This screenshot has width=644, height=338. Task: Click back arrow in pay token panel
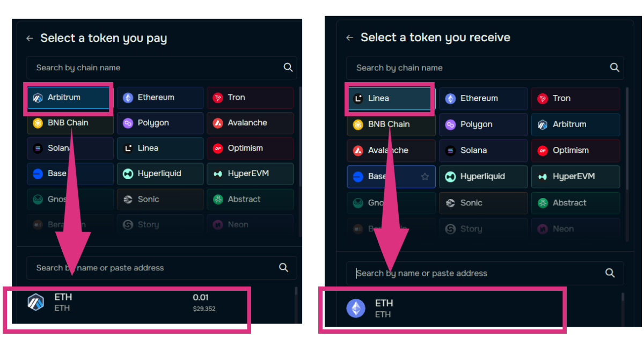pyautogui.click(x=30, y=39)
